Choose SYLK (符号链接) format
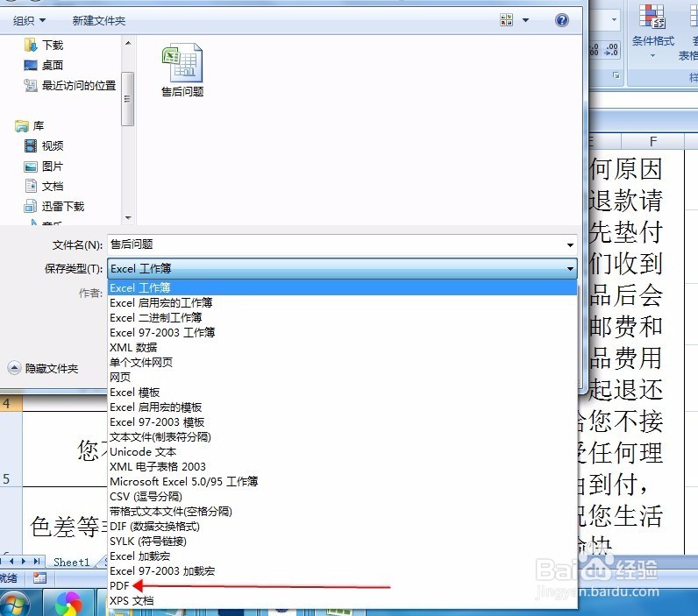Viewport: 698px width, 616px height. pos(342,542)
